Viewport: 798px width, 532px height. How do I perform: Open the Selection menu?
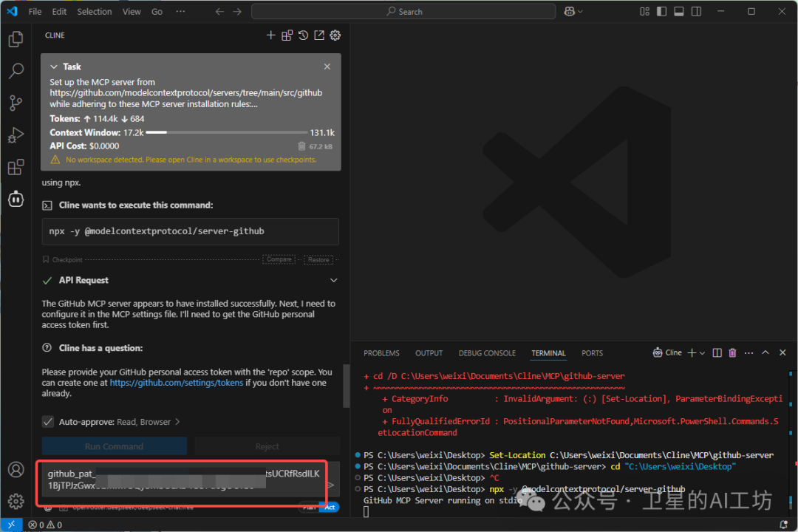pos(95,12)
